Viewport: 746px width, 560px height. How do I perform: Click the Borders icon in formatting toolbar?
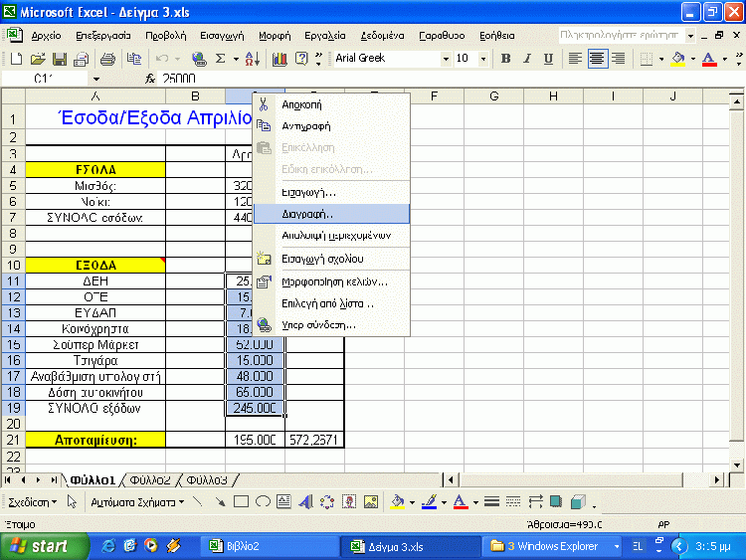647,59
